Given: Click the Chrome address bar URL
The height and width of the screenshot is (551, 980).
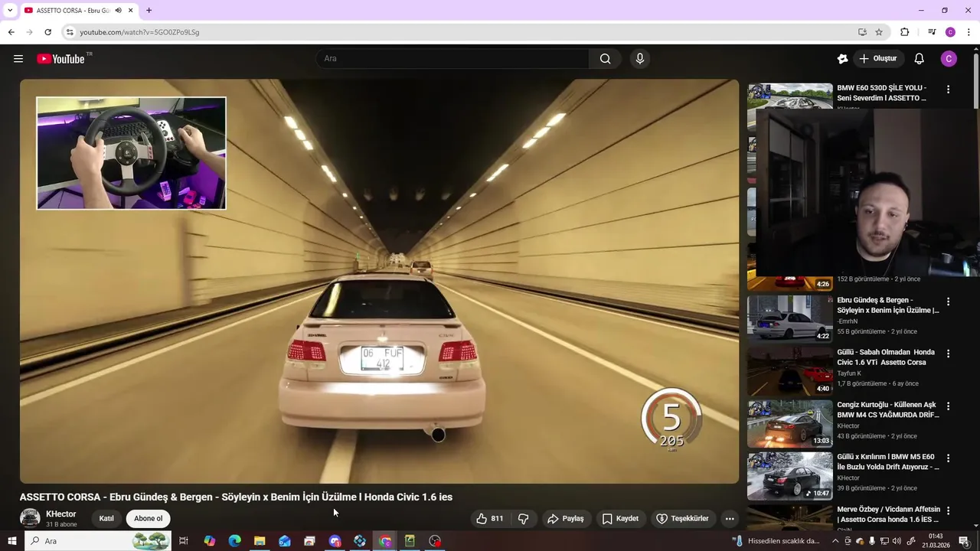Looking at the screenshot, I should (x=139, y=32).
